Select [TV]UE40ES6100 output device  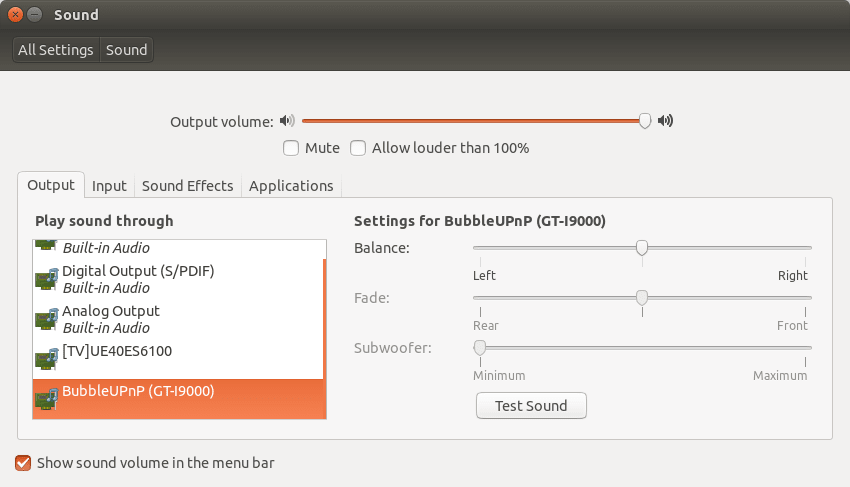coord(178,359)
